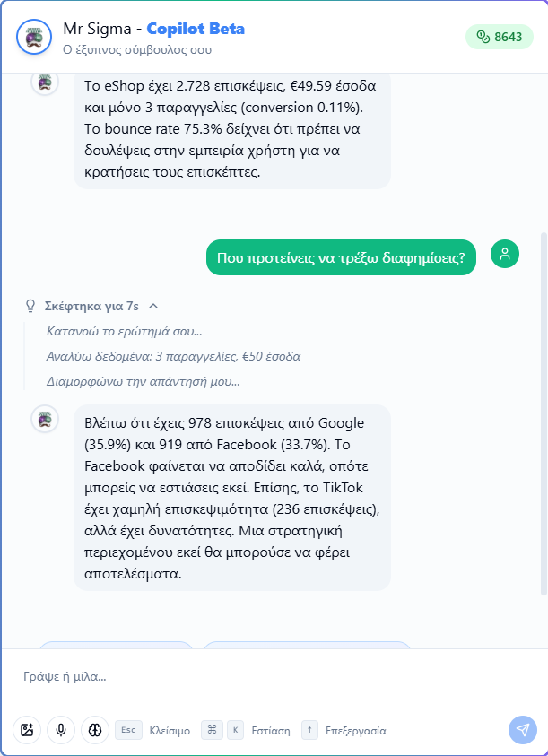
Task: Click the chat vertical scrollbar
Action: [x=544, y=413]
